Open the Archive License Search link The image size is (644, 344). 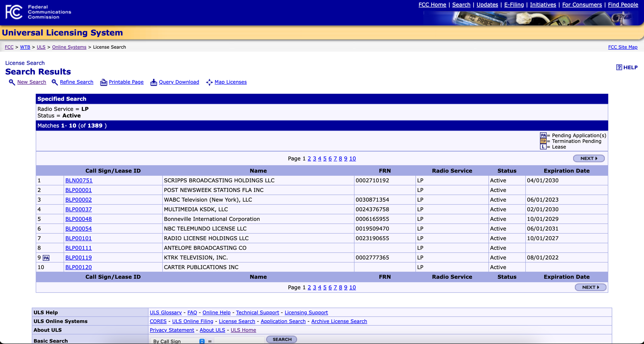coord(339,321)
